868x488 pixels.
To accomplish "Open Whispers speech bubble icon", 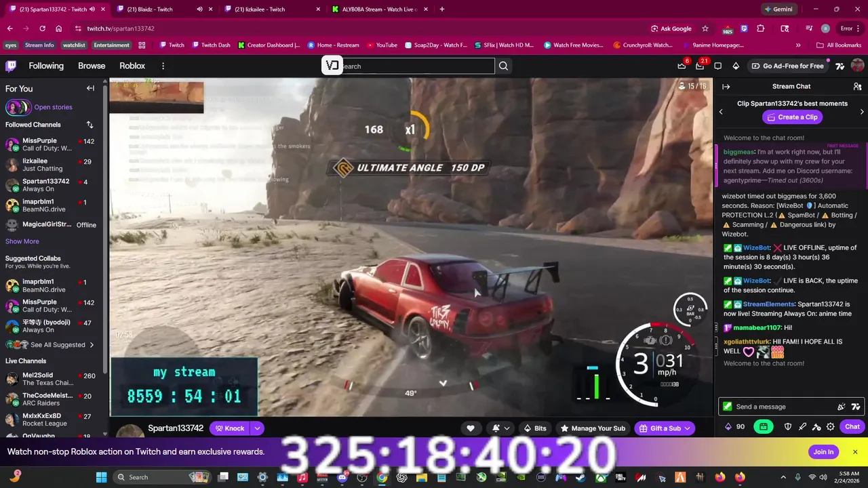I will tap(717, 66).
